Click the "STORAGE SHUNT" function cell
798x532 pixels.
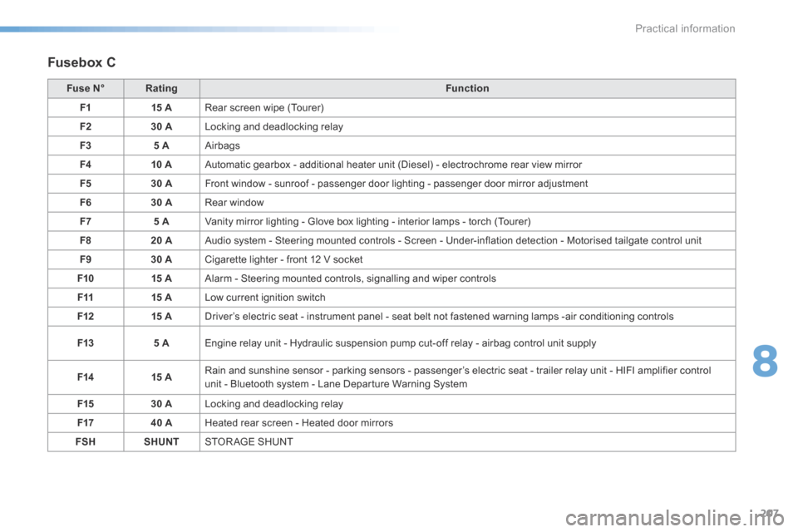247,441
